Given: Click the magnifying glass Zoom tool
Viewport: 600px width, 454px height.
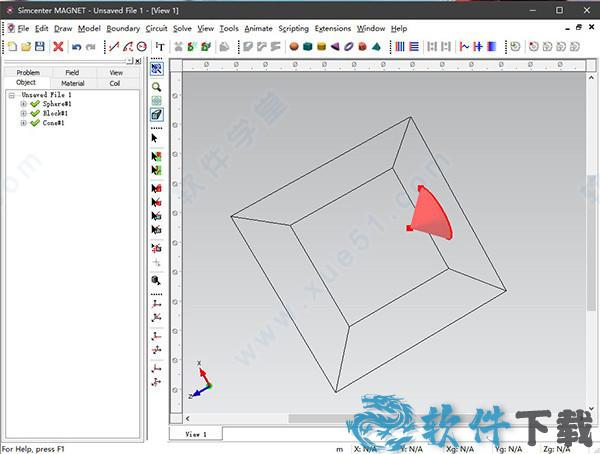Looking at the screenshot, I should [156, 87].
